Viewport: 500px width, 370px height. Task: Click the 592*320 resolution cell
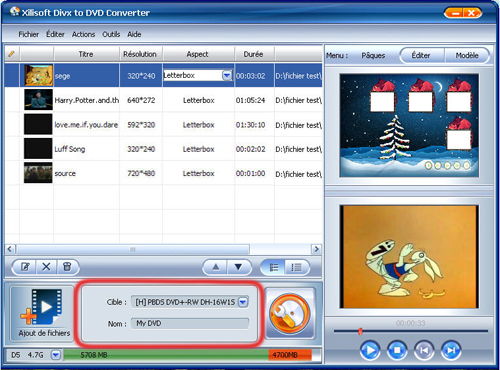point(141,125)
